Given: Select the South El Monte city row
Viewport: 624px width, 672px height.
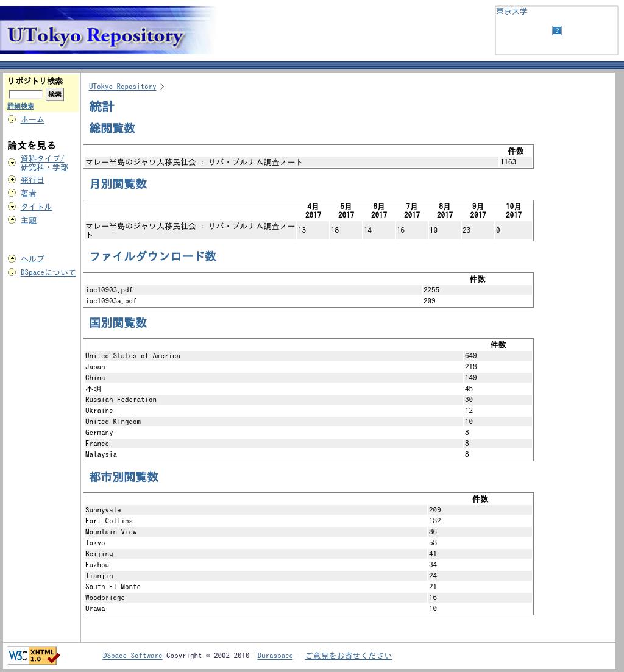Looking at the screenshot, I should [x=308, y=587].
